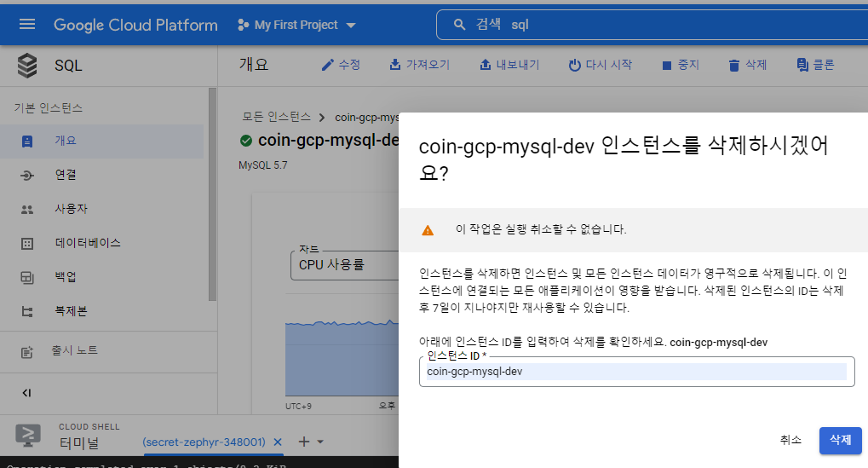
Task: Click the Google Cloud Platform logo
Action: tap(135, 25)
